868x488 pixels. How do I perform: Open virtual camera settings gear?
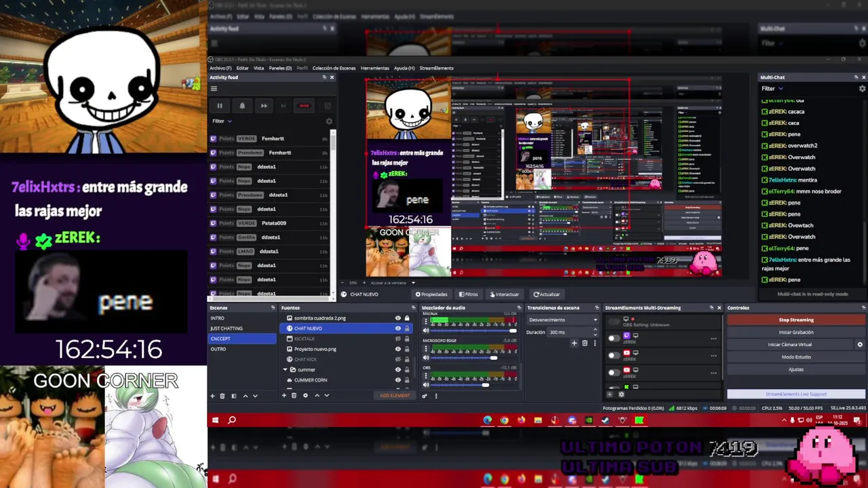tap(860, 344)
